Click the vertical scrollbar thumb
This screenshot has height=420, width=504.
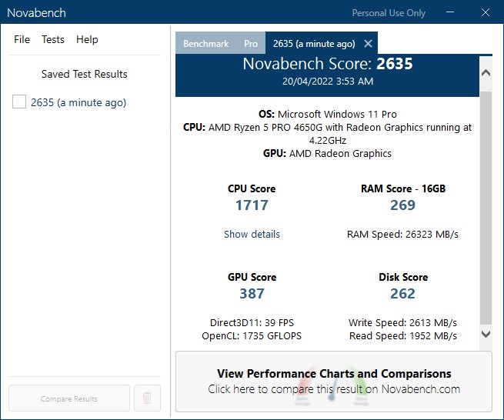click(486, 208)
